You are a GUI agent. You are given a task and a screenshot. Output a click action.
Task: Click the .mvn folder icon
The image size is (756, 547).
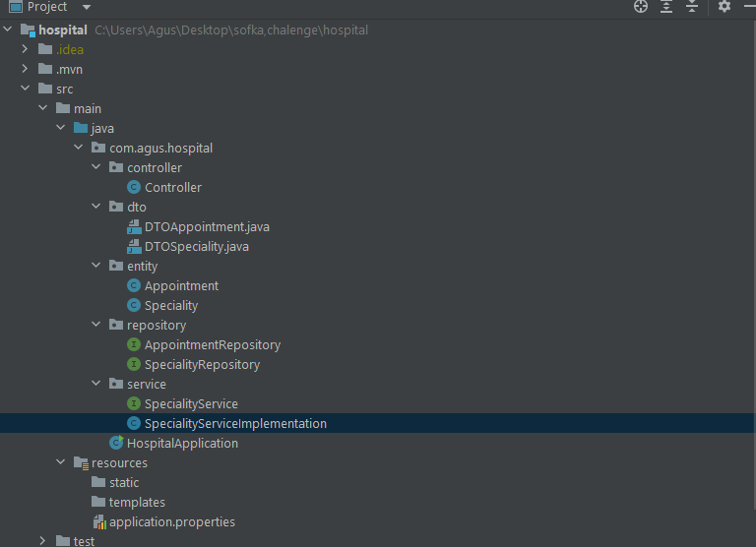point(45,69)
